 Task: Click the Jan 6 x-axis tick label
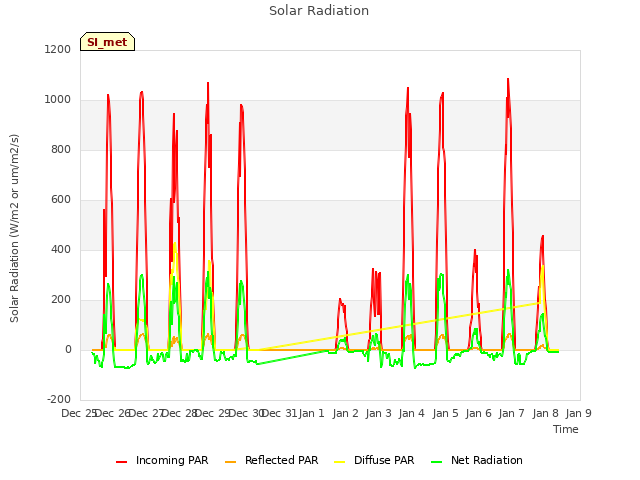479,413
